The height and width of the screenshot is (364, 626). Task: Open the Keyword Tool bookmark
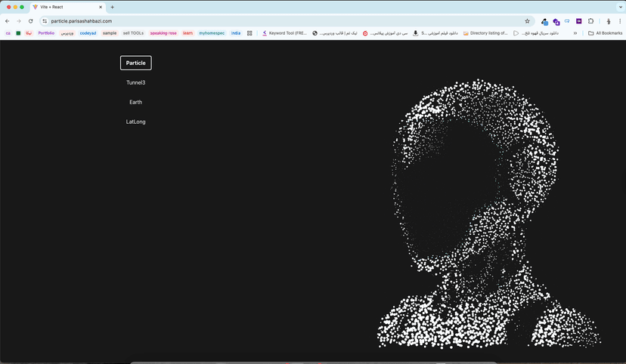click(x=285, y=33)
